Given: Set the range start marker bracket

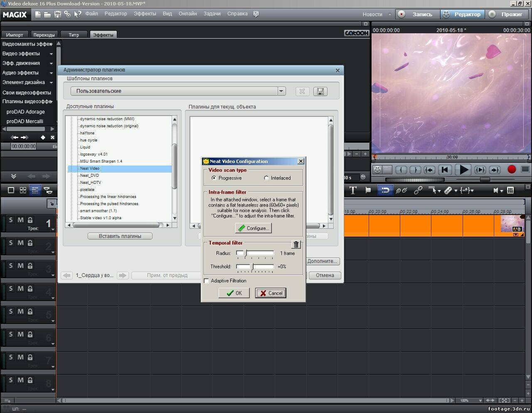Looking at the screenshot, I should pyautogui.click(x=401, y=170).
